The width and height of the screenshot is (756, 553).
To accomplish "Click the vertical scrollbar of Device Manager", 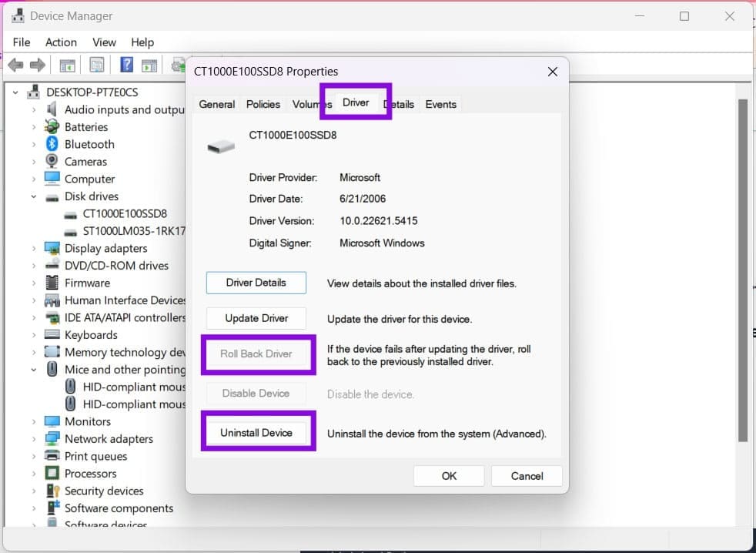I will point(742,270).
